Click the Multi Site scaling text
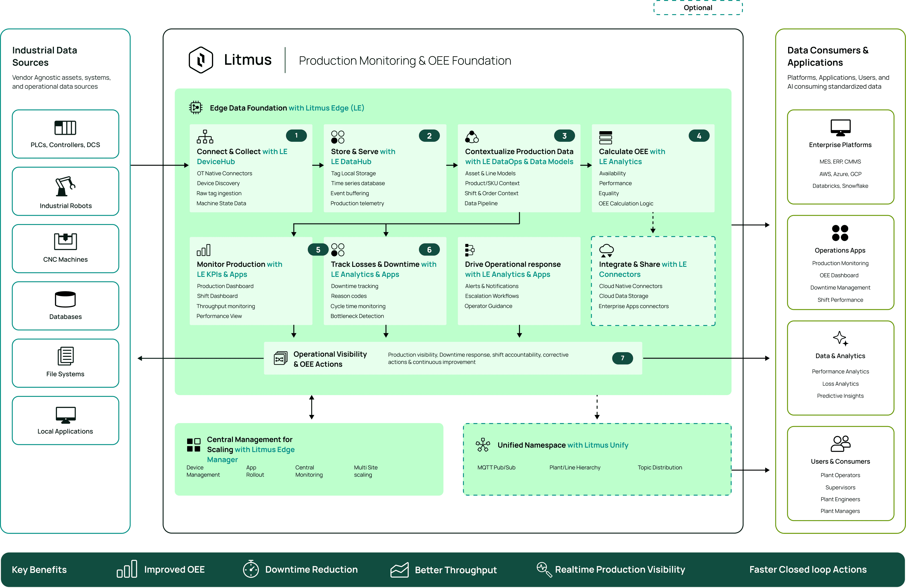Image resolution: width=906 pixels, height=588 pixels. [366, 471]
